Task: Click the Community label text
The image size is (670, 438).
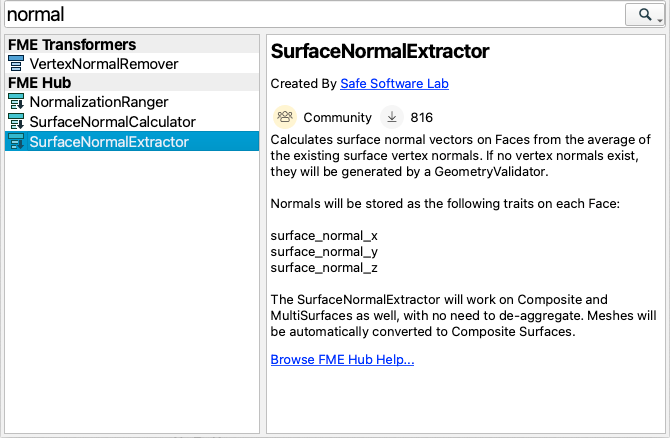Action: pos(338,117)
